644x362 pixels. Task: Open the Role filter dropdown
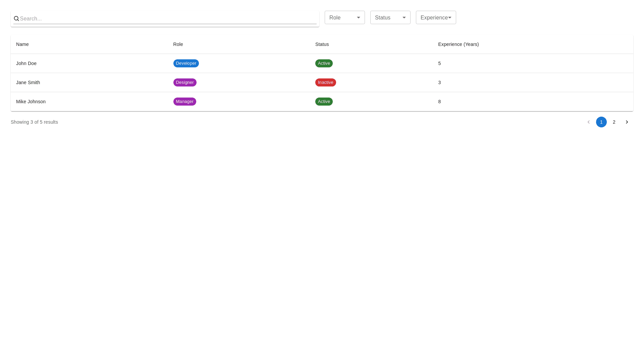344,17
